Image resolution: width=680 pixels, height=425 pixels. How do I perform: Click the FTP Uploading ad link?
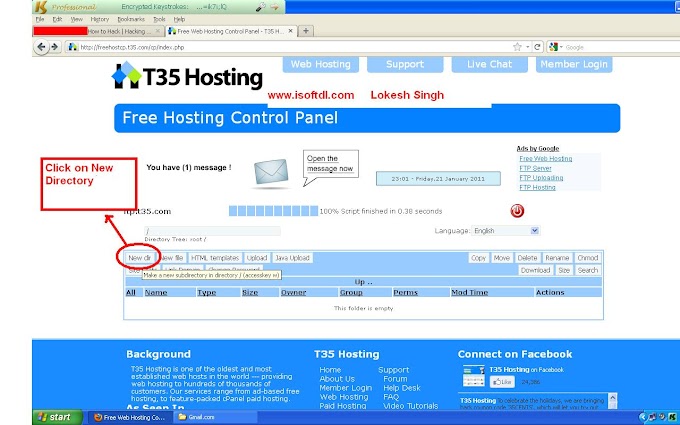(x=541, y=178)
